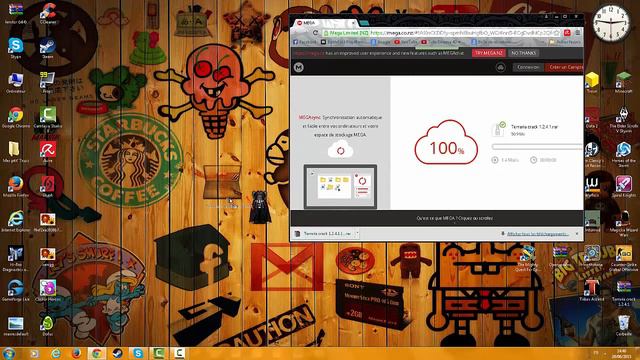
Task: Open the Chrome menu button
Action: click(x=578, y=33)
